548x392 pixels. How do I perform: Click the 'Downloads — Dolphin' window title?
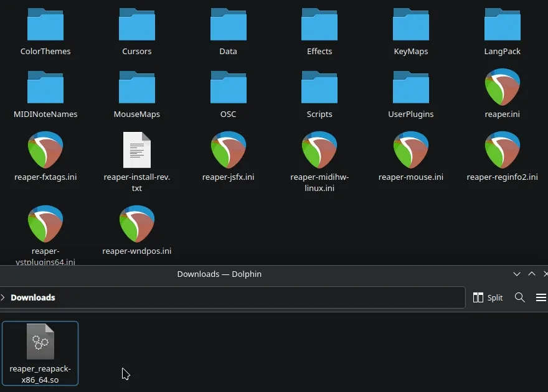(x=219, y=274)
